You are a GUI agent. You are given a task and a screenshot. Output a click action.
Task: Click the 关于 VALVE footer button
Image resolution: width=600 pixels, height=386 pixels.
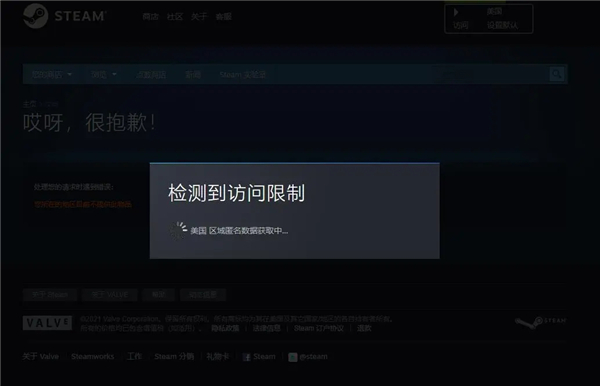pyautogui.click(x=109, y=295)
